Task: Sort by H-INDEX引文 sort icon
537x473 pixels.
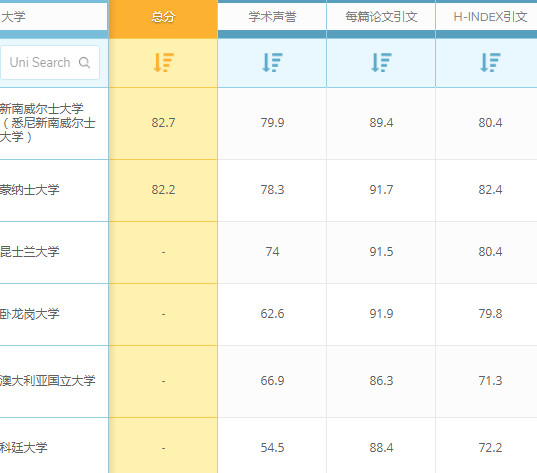Action: coord(490,62)
